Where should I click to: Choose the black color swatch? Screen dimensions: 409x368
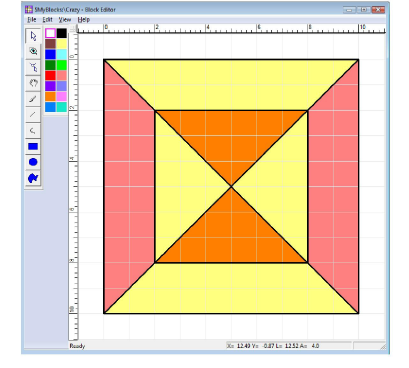62,33
